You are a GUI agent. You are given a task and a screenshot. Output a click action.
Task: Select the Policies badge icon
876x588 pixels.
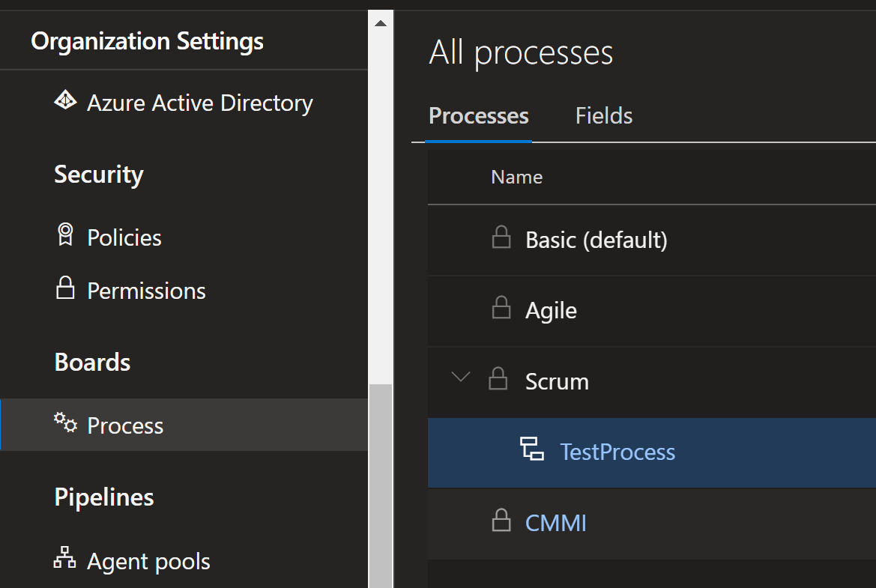[x=67, y=234]
